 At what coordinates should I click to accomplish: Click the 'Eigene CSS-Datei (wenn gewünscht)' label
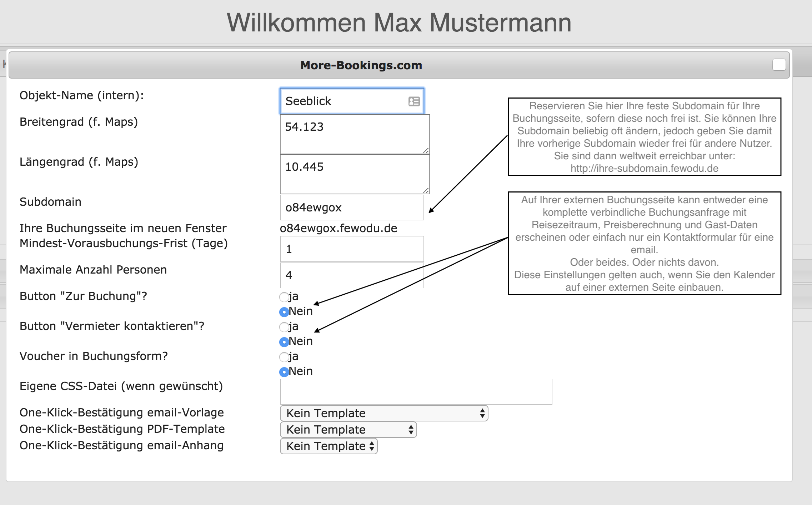(x=121, y=386)
